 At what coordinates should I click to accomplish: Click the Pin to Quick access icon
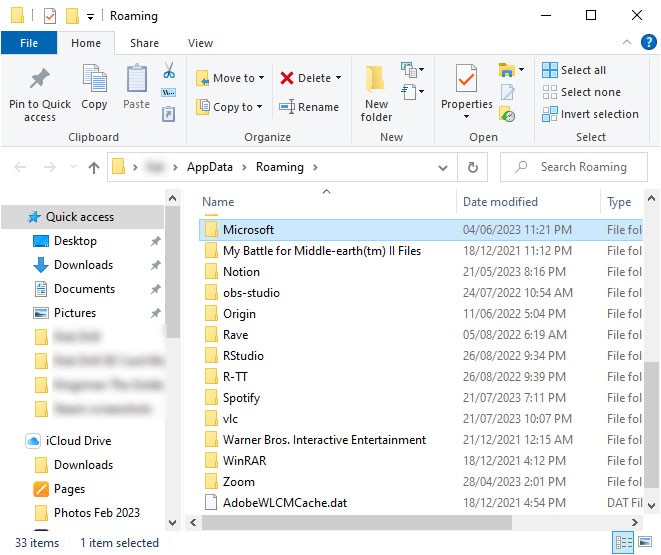[x=40, y=78]
